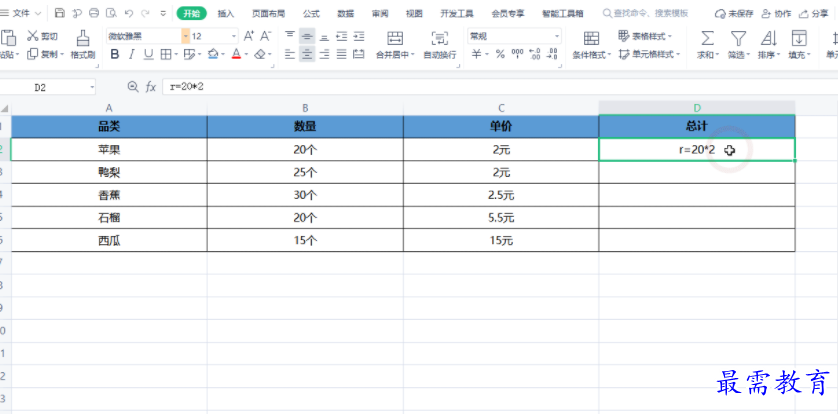Click the red font color swatch
This screenshot has width=838, height=414.
(236, 54)
